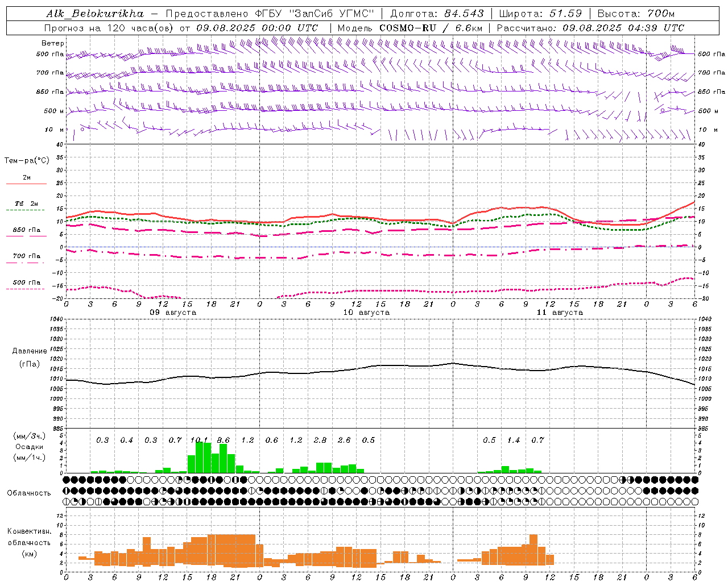This screenshot has height=582, width=728.
Task: Click the '(мм/3ч.)' unit label
Action: click(29, 436)
